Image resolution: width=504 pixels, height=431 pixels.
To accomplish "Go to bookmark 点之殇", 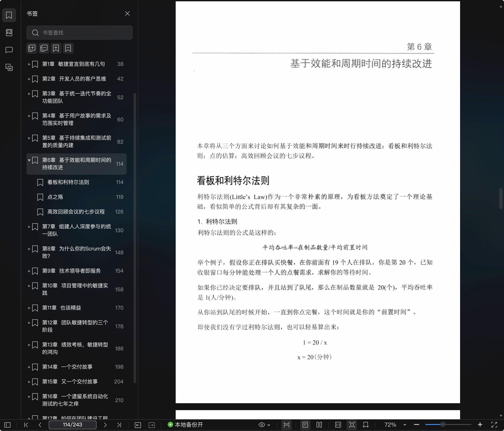I will pos(76,197).
